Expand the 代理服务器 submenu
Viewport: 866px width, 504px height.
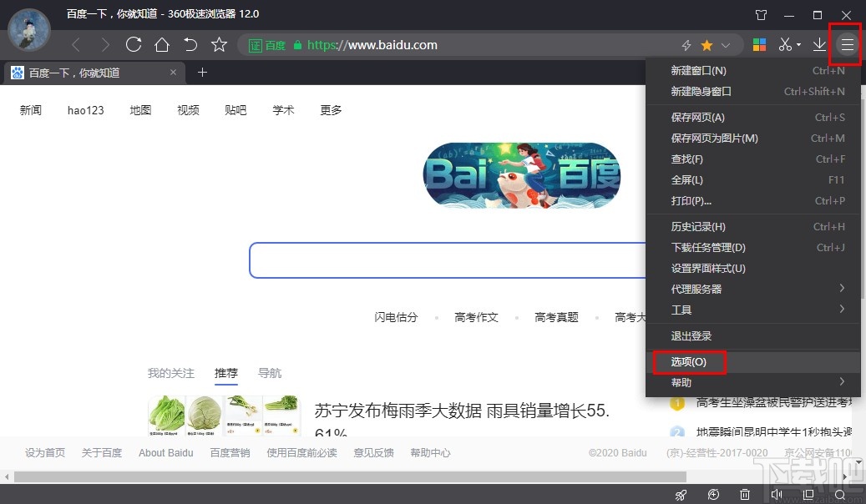(x=753, y=290)
